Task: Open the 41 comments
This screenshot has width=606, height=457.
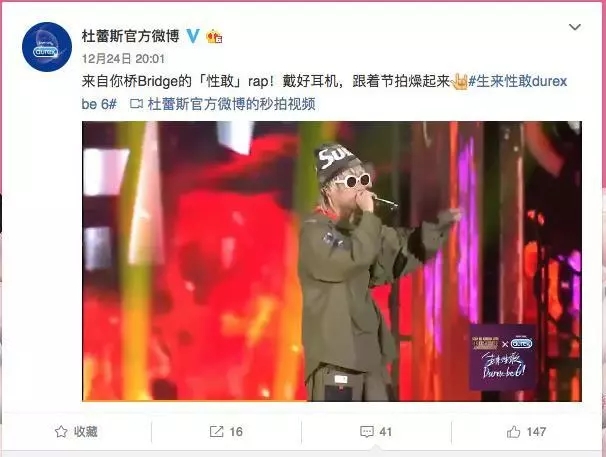Action: [x=386, y=431]
